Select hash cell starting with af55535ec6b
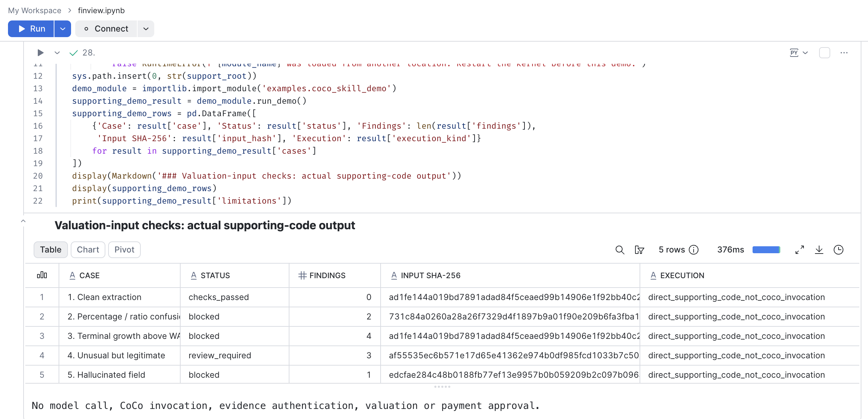This screenshot has height=419, width=868. [x=510, y=356]
